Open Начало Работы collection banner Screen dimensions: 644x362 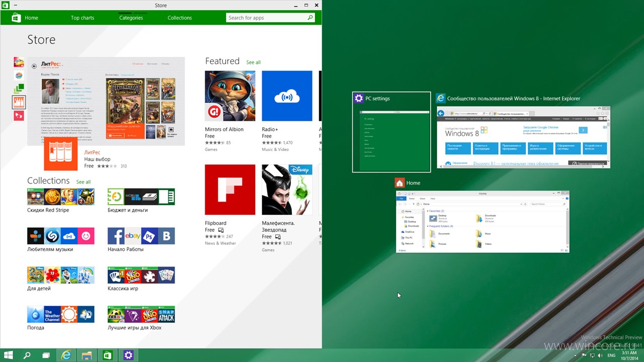pos(141,236)
